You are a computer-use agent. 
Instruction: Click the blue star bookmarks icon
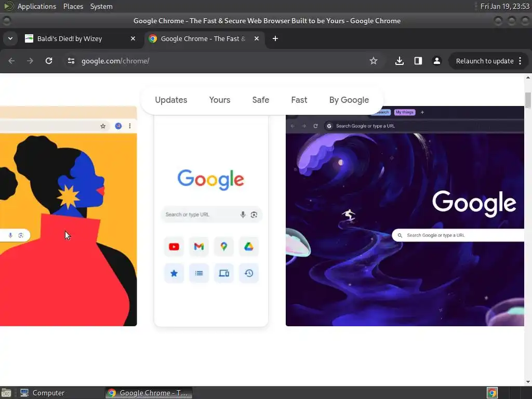click(x=174, y=273)
